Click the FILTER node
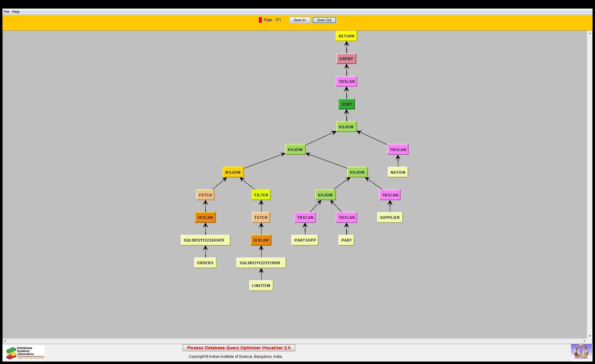The height and width of the screenshot is (364, 595). click(x=261, y=195)
